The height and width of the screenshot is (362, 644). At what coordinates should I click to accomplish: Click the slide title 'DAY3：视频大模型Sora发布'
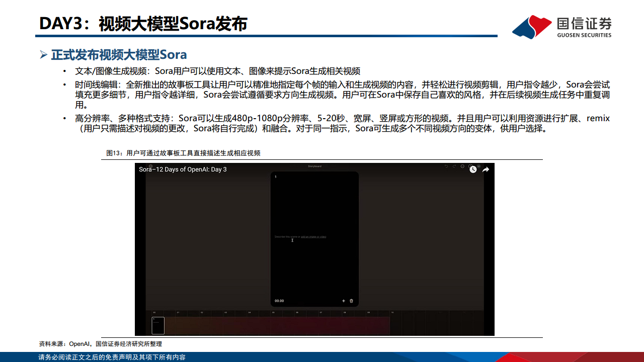coord(143,24)
